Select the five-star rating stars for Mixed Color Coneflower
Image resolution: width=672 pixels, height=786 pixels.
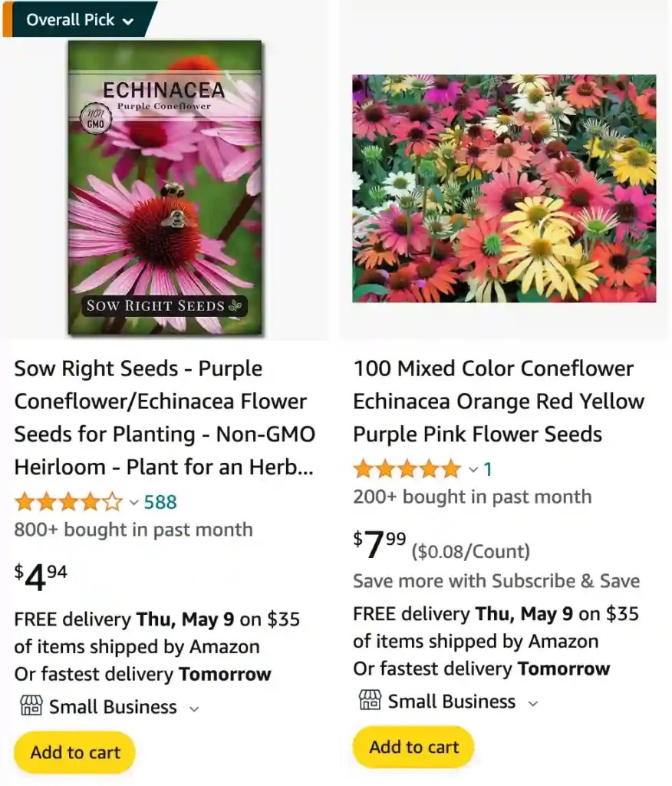click(x=407, y=468)
